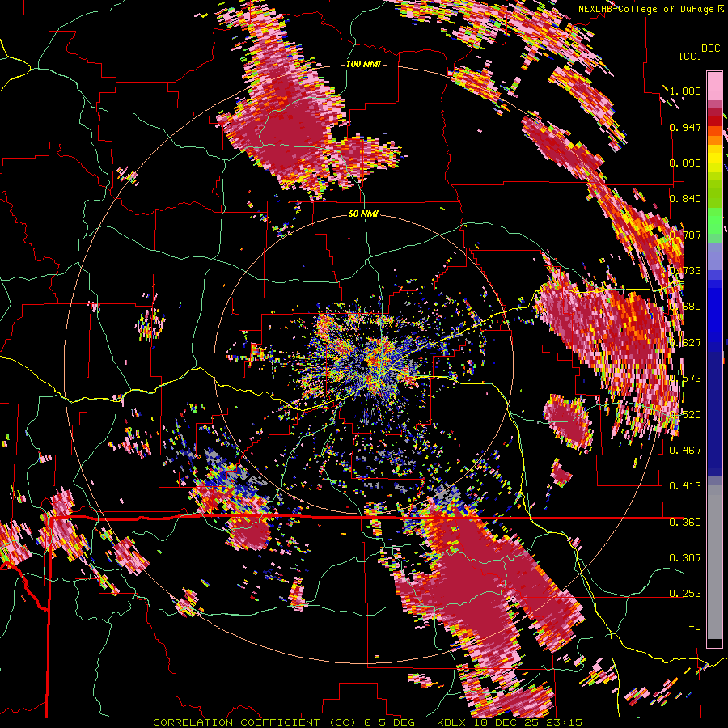Click the green segment of color bar
Viewport: 728px width, 728px height.
pyautogui.click(x=714, y=221)
